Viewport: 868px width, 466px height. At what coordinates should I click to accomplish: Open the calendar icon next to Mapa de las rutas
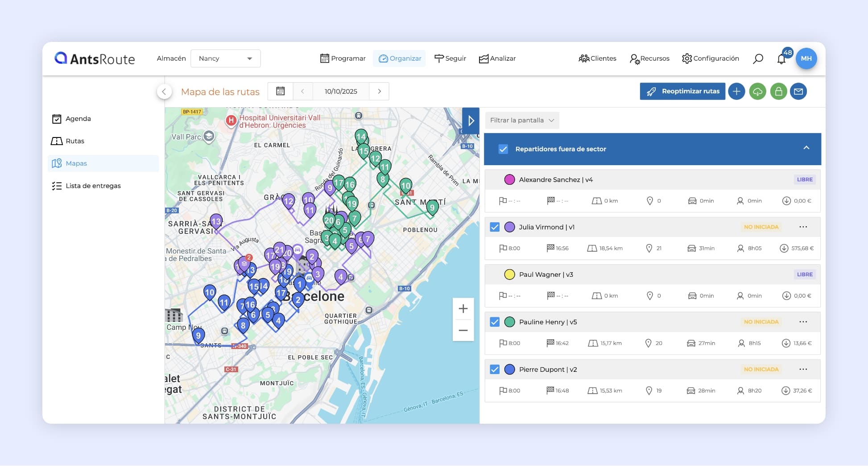280,91
